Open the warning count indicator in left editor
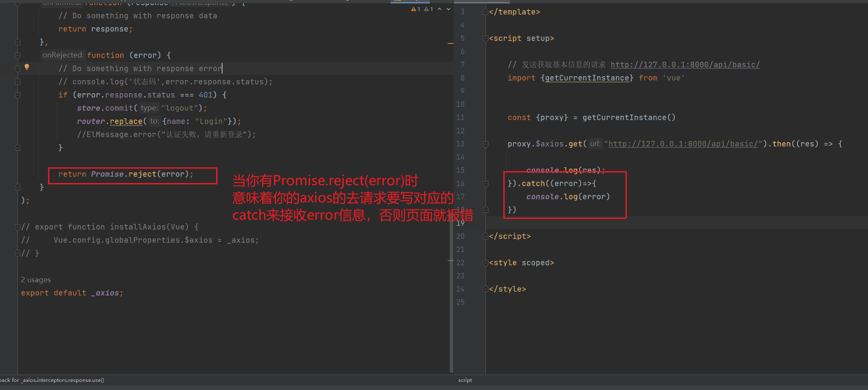This screenshot has height=390, width=868. pyautogui.click(x=416, y=9)
